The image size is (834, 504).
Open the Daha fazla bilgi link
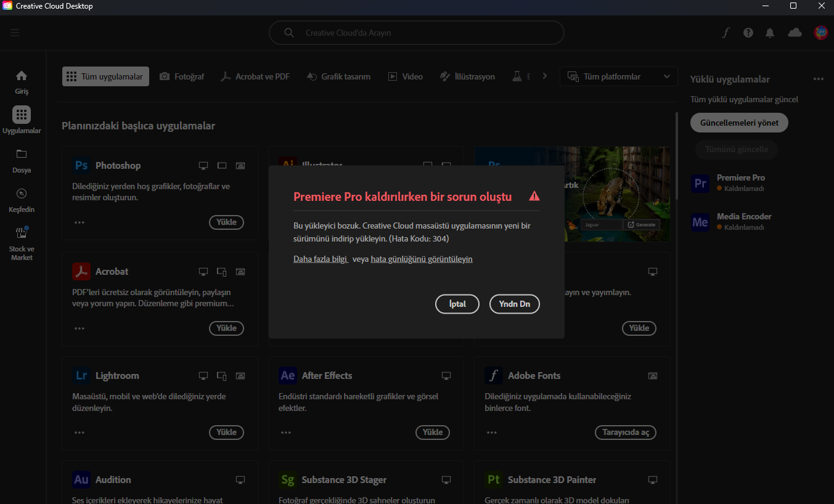321,259
